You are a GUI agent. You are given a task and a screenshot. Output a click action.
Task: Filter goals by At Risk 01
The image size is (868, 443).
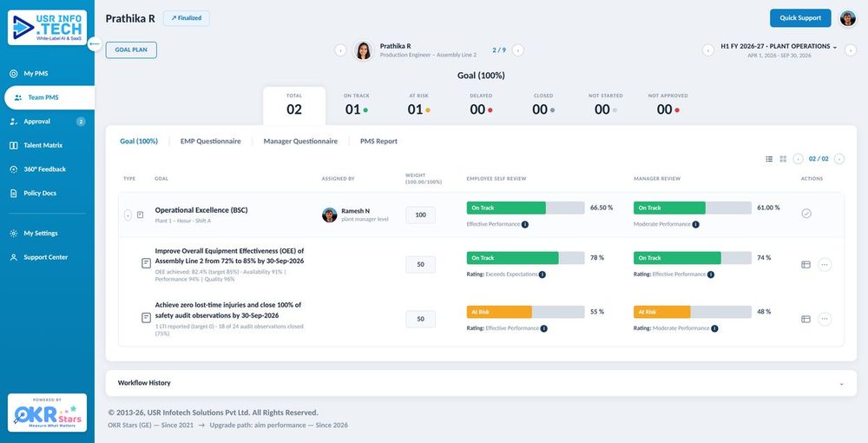click(418, 105)
